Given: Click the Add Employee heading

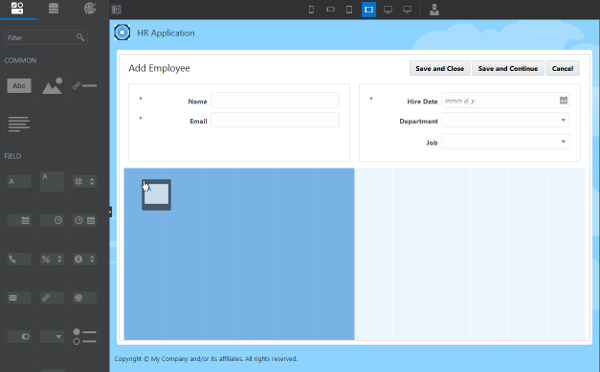Looking at the screenshot, I should pos(159,68).
